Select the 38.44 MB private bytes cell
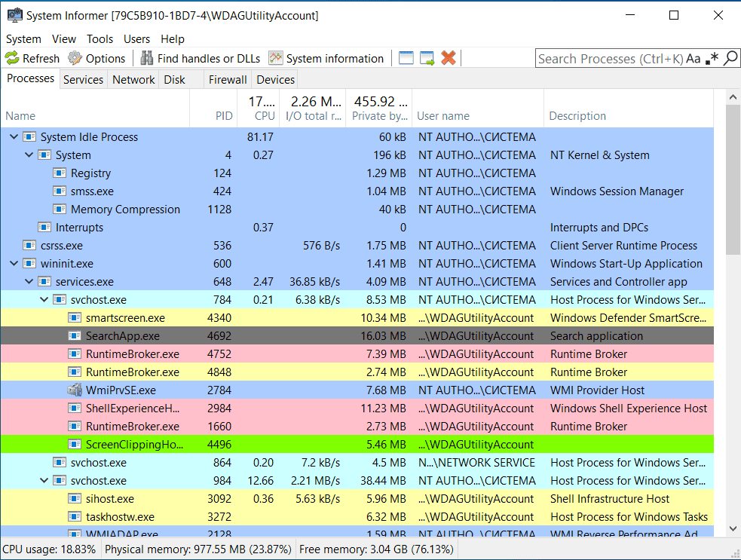The width and height of the screenshot is (741, 560). coord(383,481)
